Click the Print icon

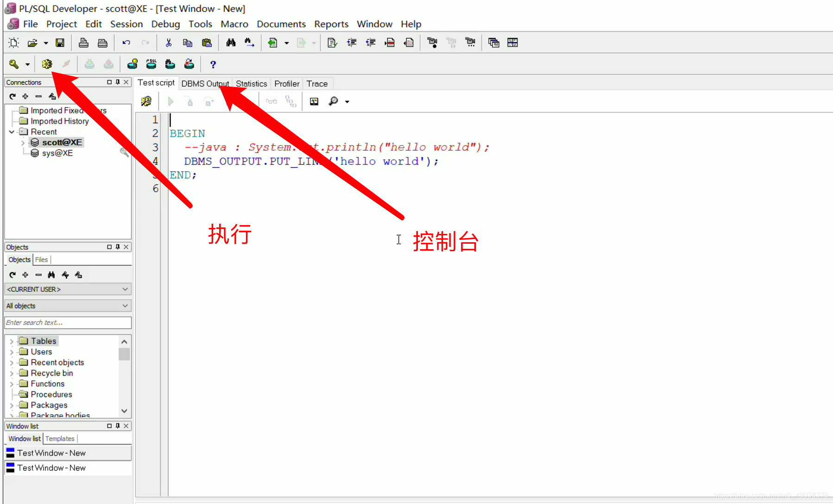pyautogui.click(x=83, y=43)
